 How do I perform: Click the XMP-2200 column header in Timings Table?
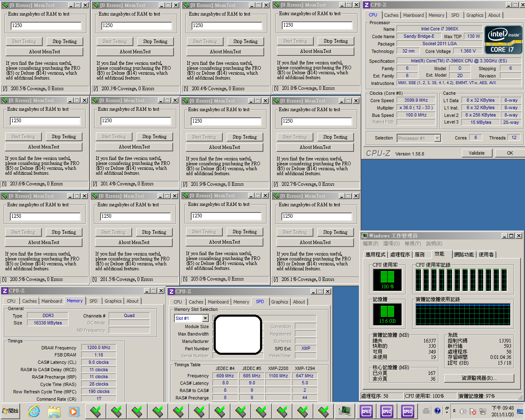pyautogui.click(x=278, y=368)
